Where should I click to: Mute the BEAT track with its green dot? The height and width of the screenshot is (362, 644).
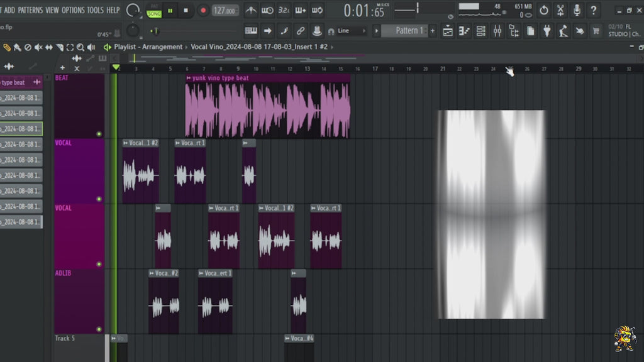[99, 134]
